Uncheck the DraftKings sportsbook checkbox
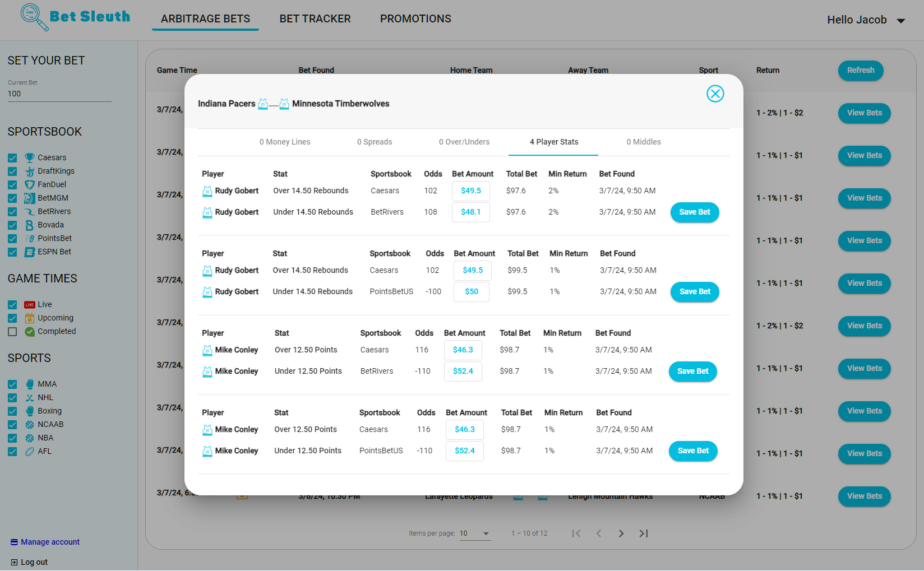The image size is (924, 571). [12, 171]
